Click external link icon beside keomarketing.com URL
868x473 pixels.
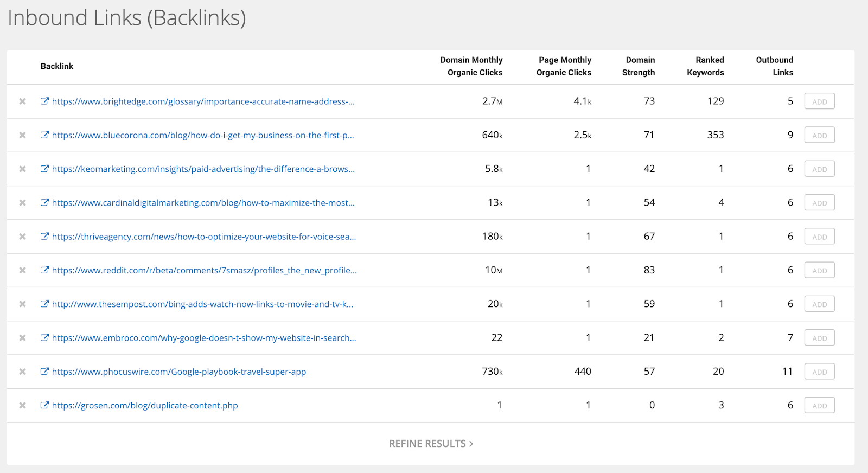click(x=44, y=169)
